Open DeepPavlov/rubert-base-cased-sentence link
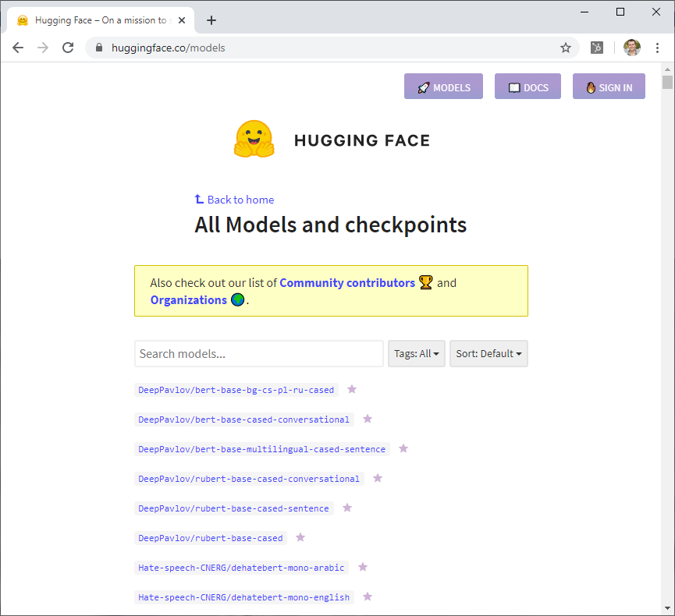Image resolution: width=675 pixels, height=616 pixels. tap(234, 508)
